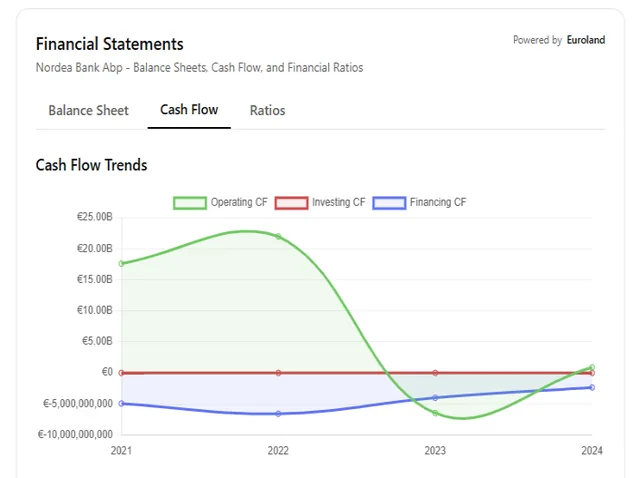640x478 pixels.
Task: Select Investing CF data point for 2022
Action: point(278,373)
